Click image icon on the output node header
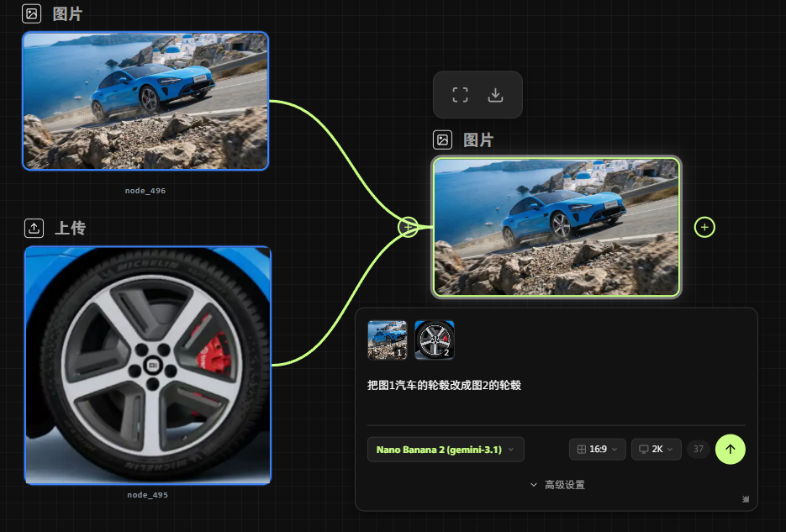This screenshot has height=532, width=786. pyautogui.click(x=442, y=140)
